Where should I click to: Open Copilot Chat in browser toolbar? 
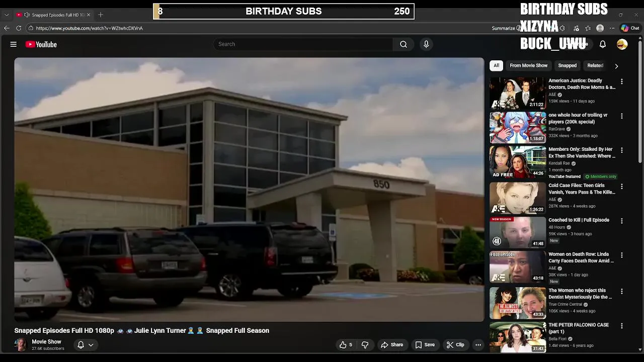[x=630, y=28]
